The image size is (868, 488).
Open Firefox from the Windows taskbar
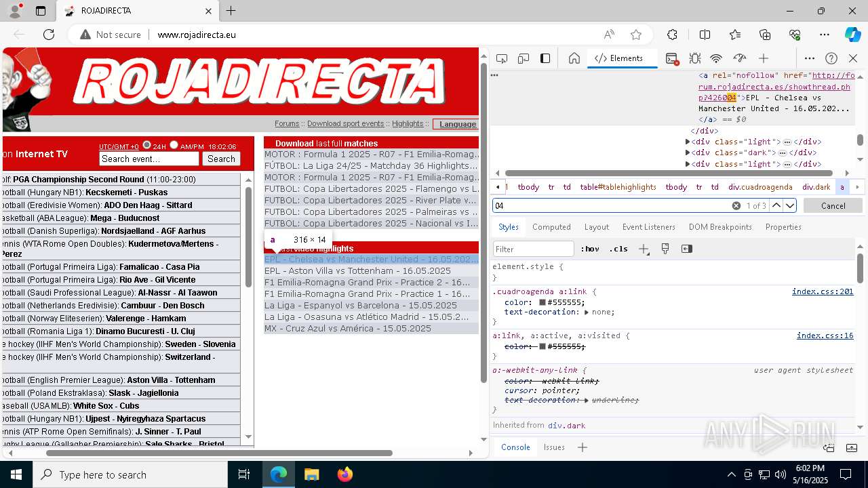(x=344, y=474)
